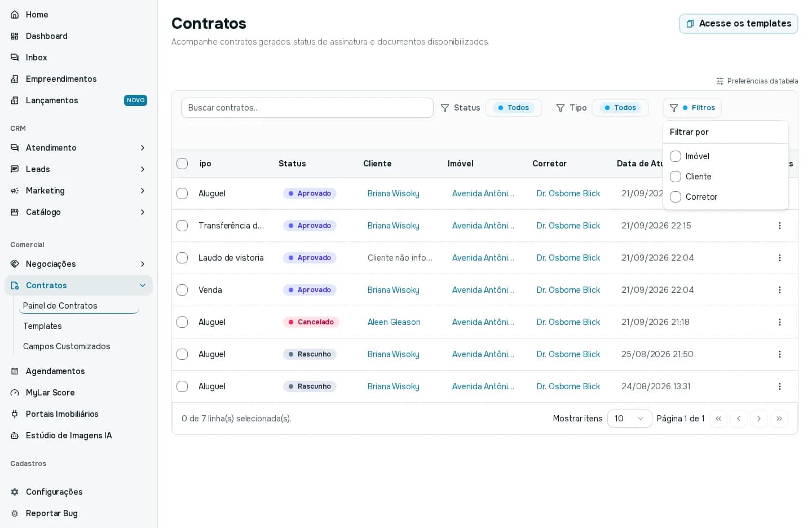Expand the Negociações menu chevron
This screenshot has width=812, height=528.
pos(143,264)
